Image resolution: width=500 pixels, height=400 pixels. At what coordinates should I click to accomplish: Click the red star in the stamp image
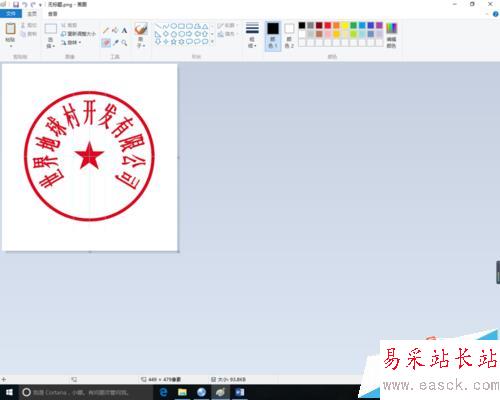(x=89, y=156)
